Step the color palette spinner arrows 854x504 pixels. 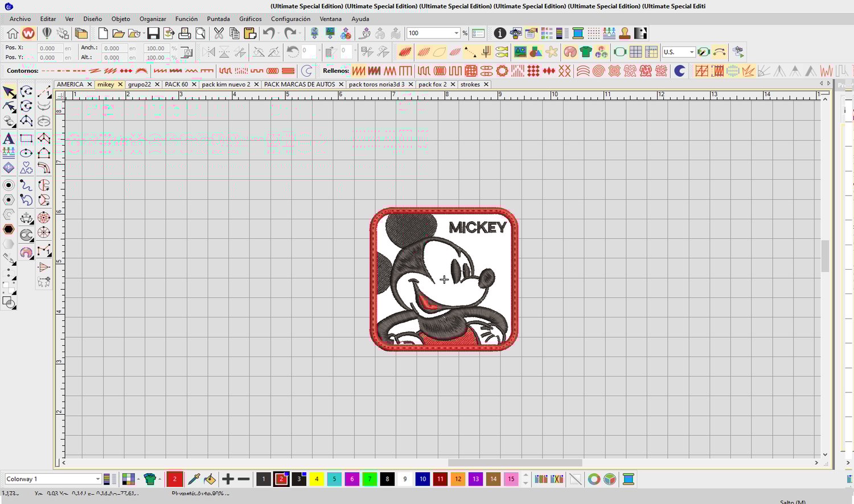(x=525, y=479)
